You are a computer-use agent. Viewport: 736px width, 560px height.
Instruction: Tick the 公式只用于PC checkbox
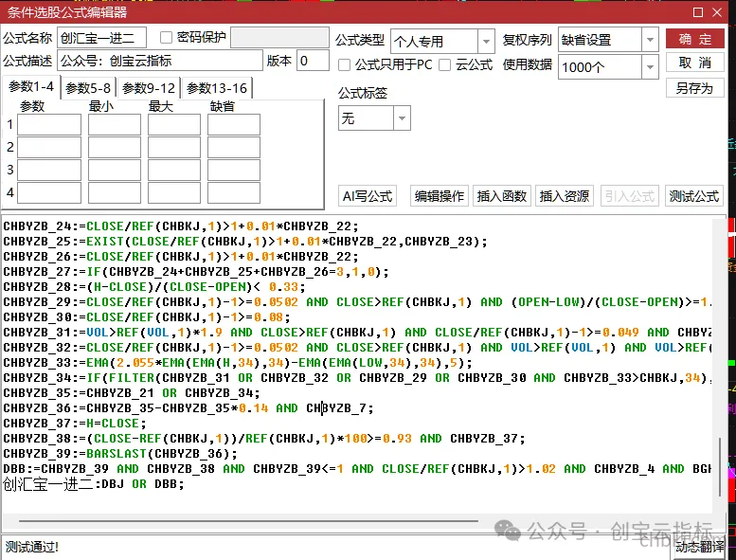pyautogui.click(x=344, y=64)
